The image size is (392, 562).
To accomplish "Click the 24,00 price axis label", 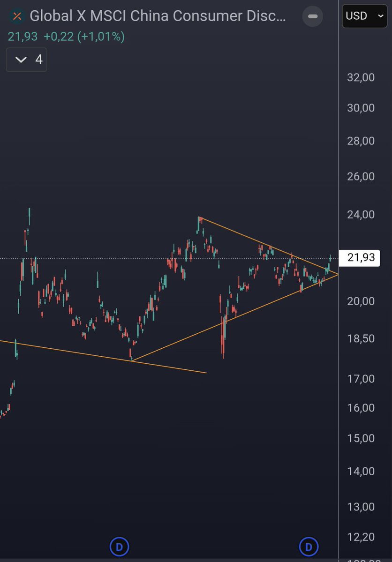I will 361,215.
